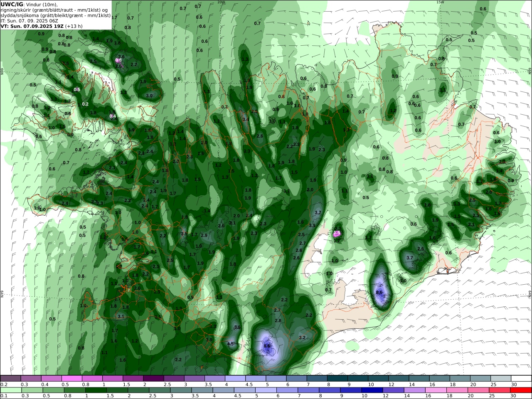
Task: Click the darkest purple 2–2.5 snow legend swatch
Action: tap(153, 379)
